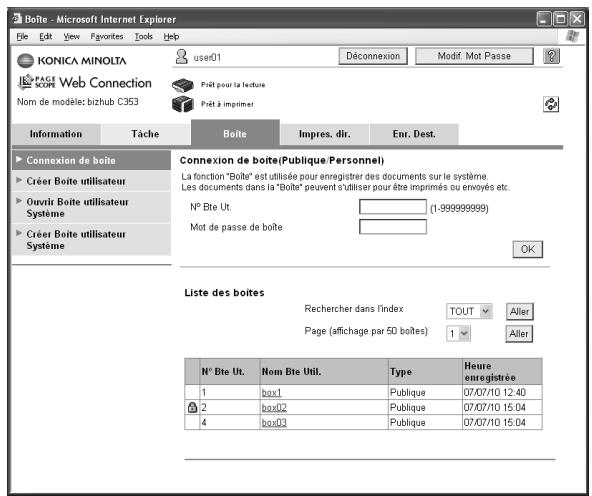592x496 pixels.
Task: Click the Internet Explorer page icon in title bar
Action: (x=17, y=18)
